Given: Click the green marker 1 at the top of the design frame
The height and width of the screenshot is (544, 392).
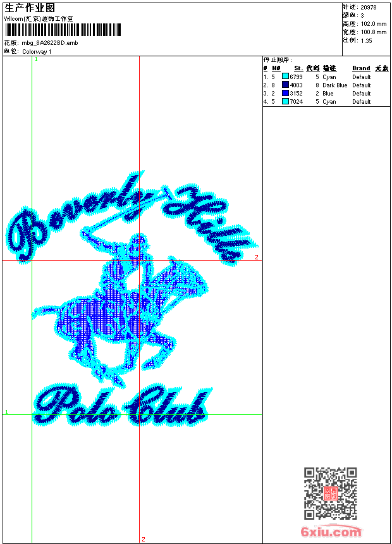Looking at the screenshot, I should point(36,59).
